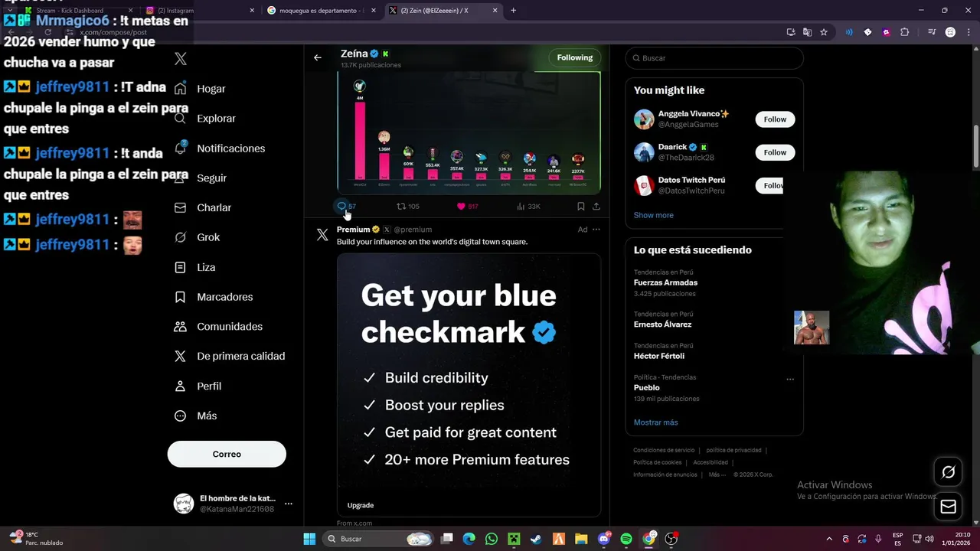This screenshot has width=980, height=551.
Task: Click the X logo in sidebar
Action: pyautogui.click(x=181, y=59)
